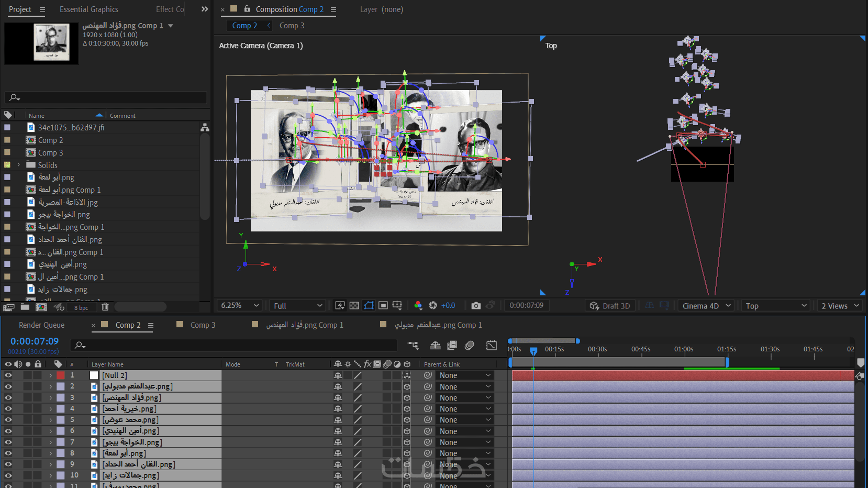This screenshot has height=488, width=868.
Task: Enable Motion Blur for the composition
Action: point(470,345)
